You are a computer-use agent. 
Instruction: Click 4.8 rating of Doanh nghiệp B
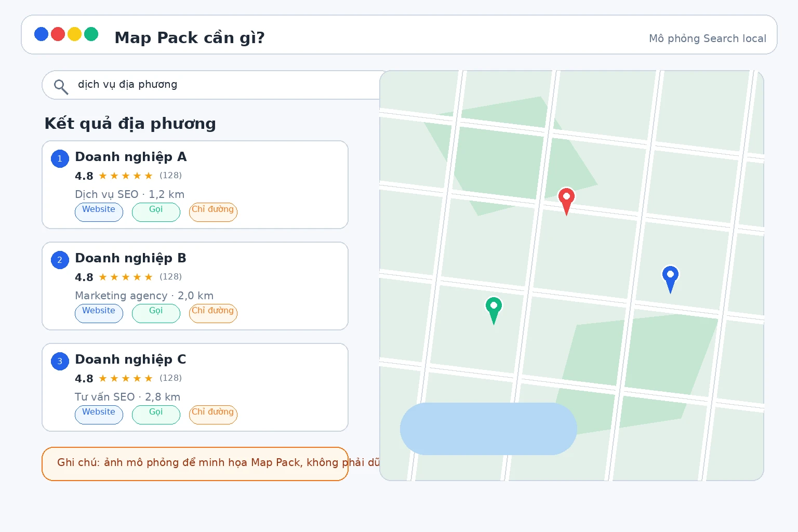[84, 277]
